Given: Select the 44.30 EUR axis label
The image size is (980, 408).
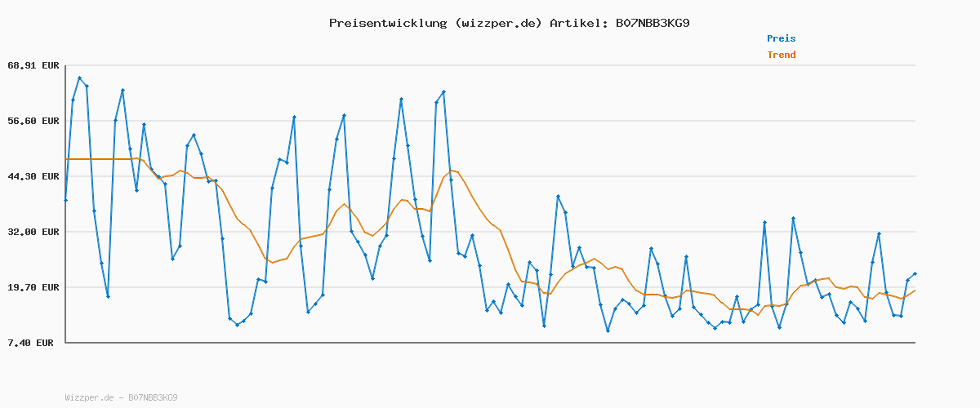Looking at the screenshot, I should [33, 176].
